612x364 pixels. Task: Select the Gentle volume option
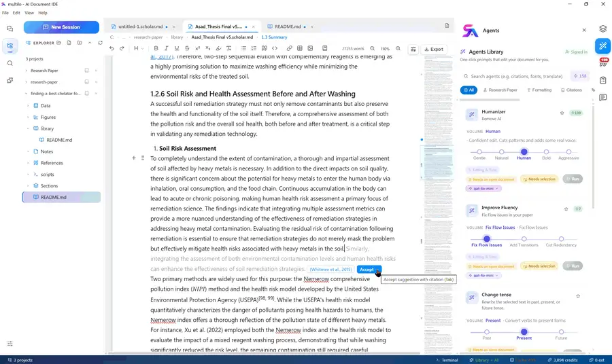tap(479, 152)
